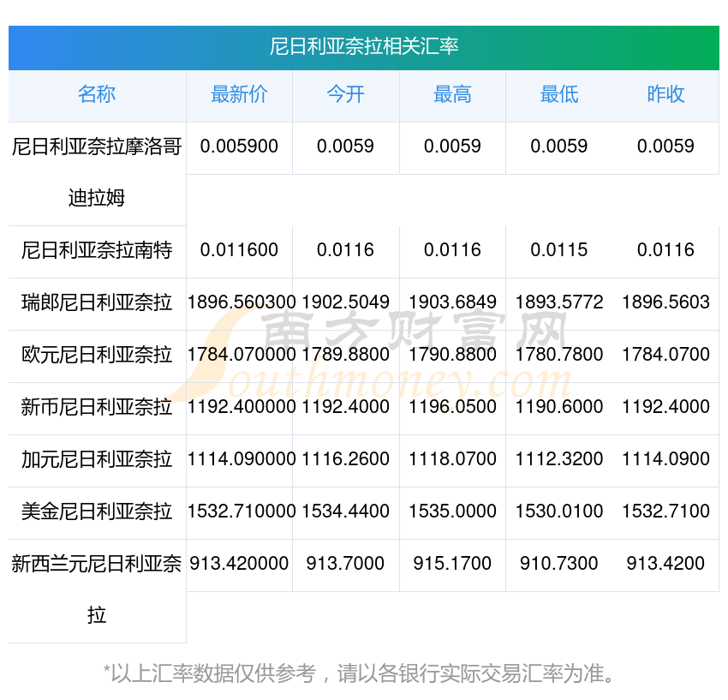
Task: Click the table title 尼日利亚奈拉相关汇率
Action: point(364,46)
